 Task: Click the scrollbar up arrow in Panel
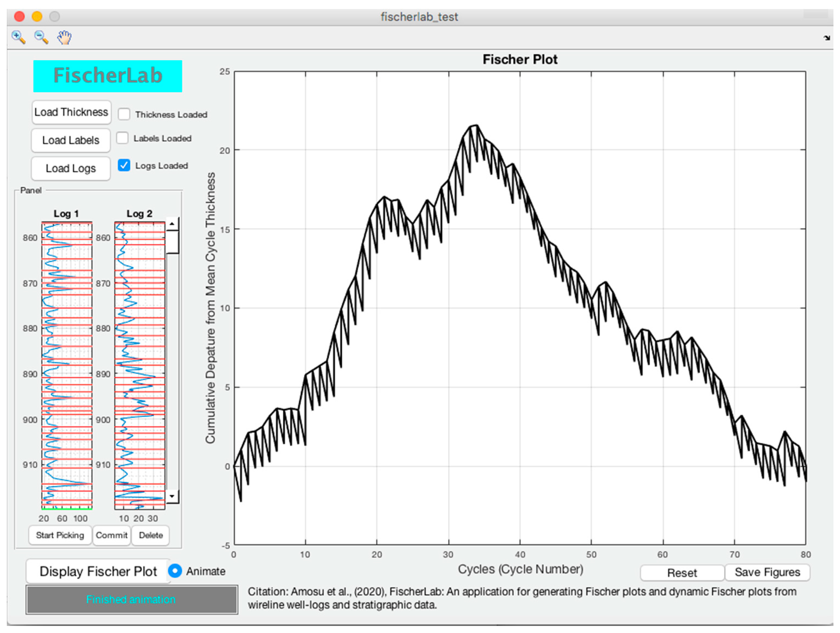click(172, 224)
